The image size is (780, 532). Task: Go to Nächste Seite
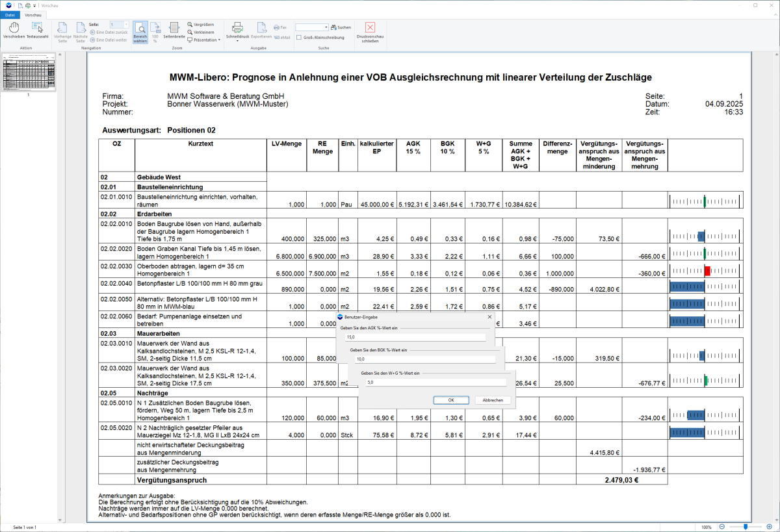pos(81,32)
